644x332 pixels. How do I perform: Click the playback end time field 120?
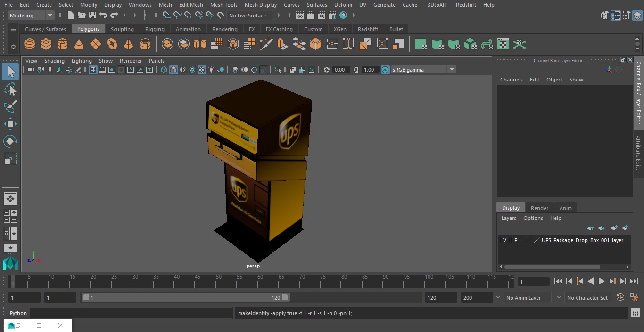[x=441, y=298]
